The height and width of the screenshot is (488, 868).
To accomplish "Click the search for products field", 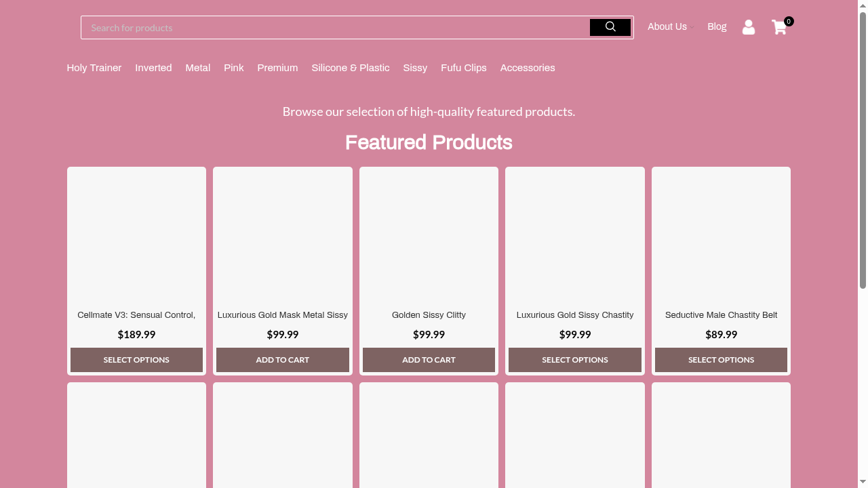I will coord(336,28).
